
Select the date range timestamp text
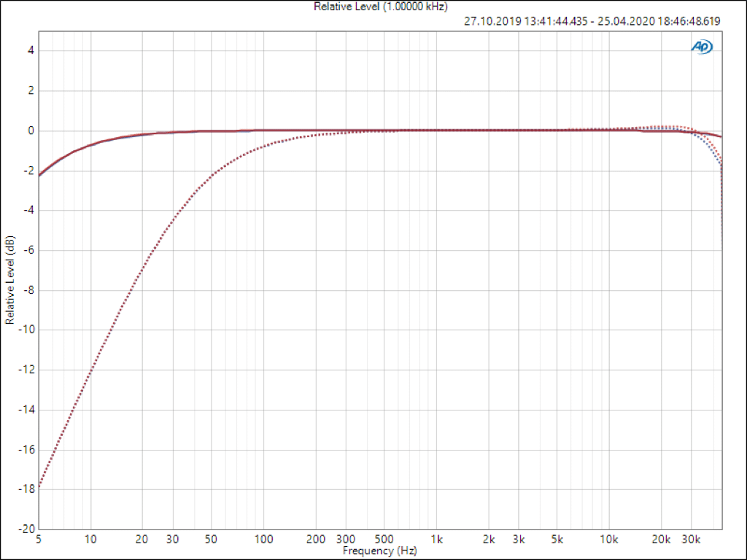point(592,21)
